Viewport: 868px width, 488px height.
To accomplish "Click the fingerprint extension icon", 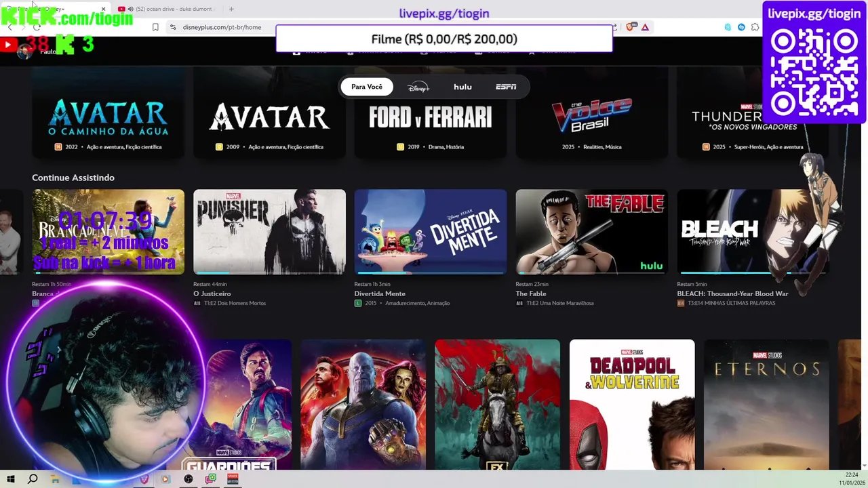I will coord(728,27).
